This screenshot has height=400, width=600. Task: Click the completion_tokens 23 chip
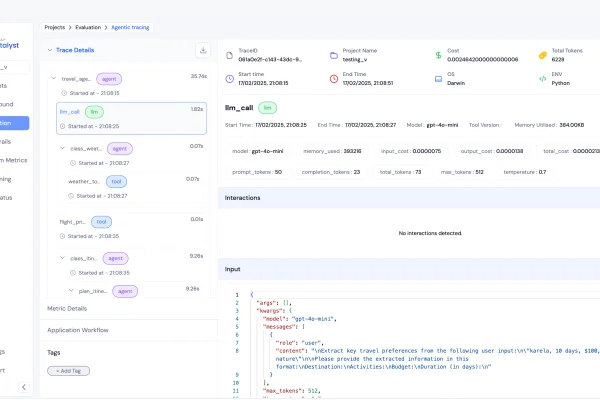click(331, 172)
